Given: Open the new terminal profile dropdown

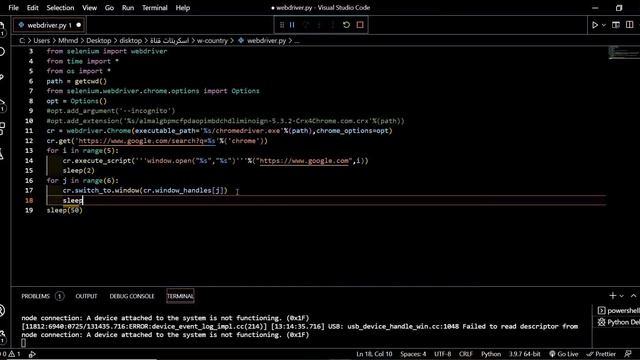Looking at the screenshot, I should tap(621, 296).
